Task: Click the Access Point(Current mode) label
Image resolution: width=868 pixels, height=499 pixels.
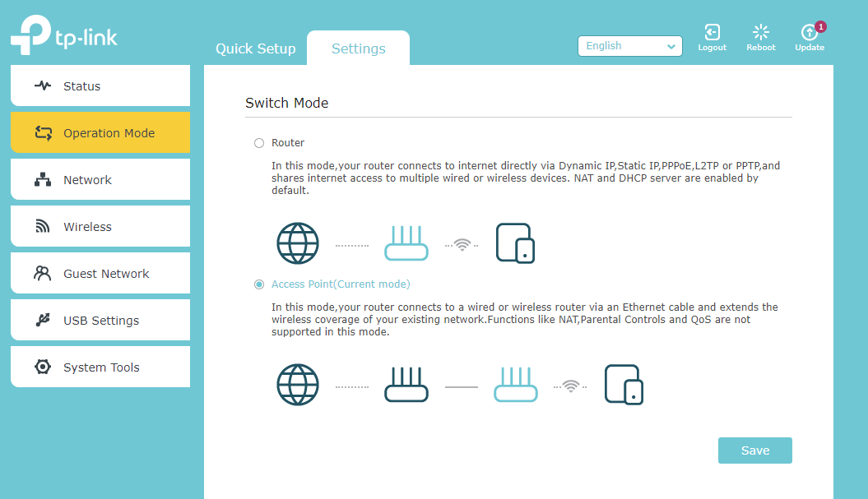Action: (341, 284)
